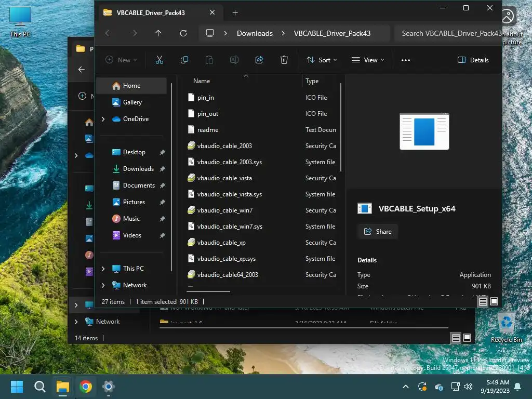Open the Windows Start menu
This screenshot has width=532, height=399.
pos(17,387)
